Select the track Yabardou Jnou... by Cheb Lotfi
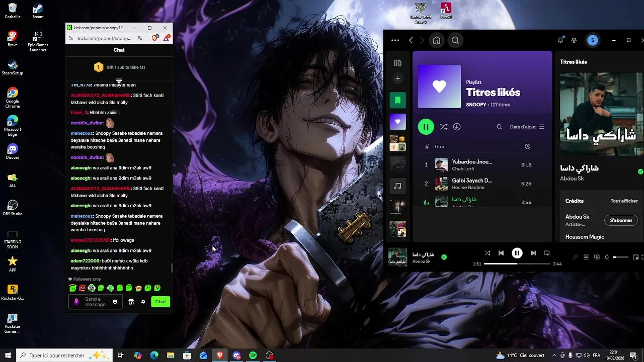Viewport: 644px width, 362px height. [482, 165]
